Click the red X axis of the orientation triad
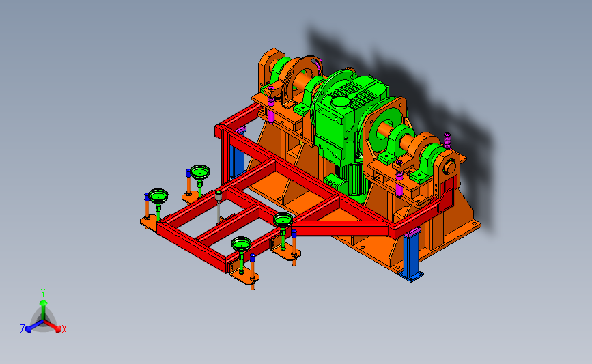Screen dimensions: 592x364 pyautogui.click(x=52, y=326)
